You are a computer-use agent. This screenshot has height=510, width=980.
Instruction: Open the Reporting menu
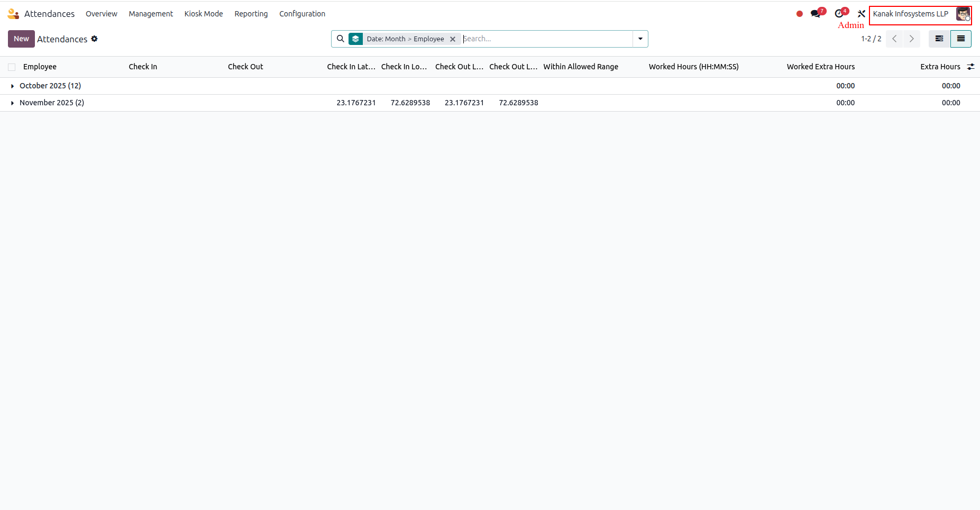pos(251,14)
